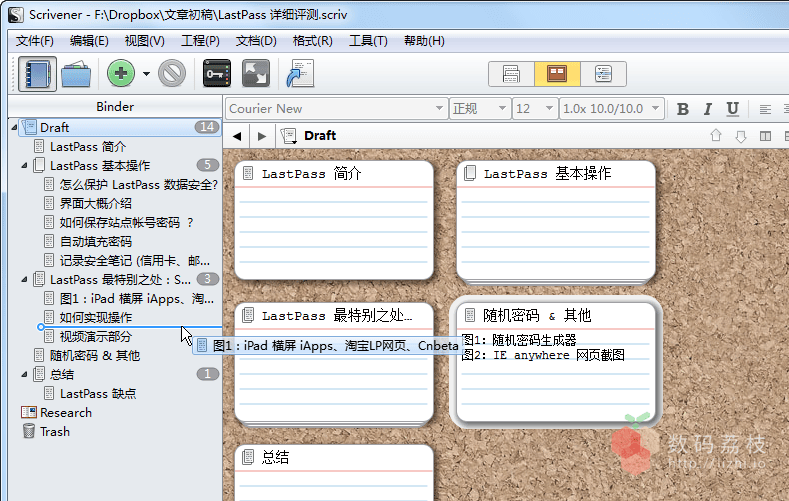Select 随机密码 & 其他 in Binder
Viewport: 789px width, 501px height.
pyautogui.click(x=95, y=356)
